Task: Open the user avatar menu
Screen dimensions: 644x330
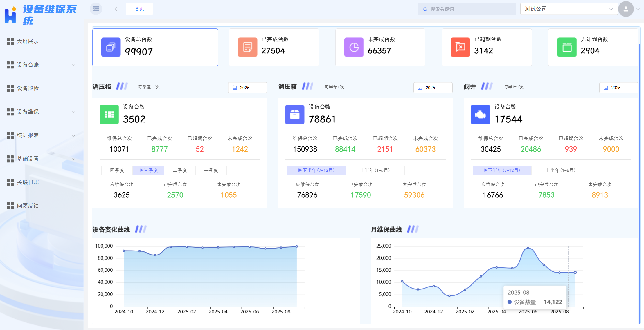Action: (x=626, y=9)
